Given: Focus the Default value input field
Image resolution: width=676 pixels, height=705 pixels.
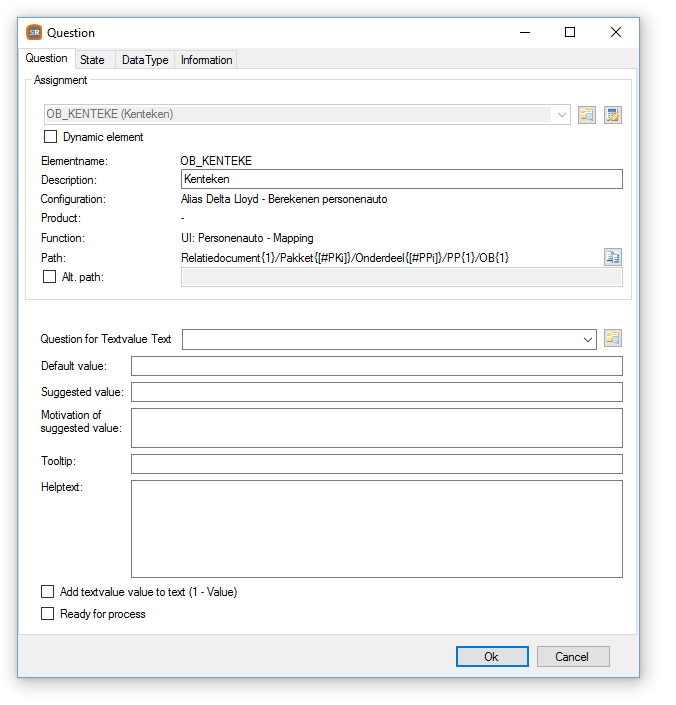Looking at the screenshot, I should [x=377, y=366].
